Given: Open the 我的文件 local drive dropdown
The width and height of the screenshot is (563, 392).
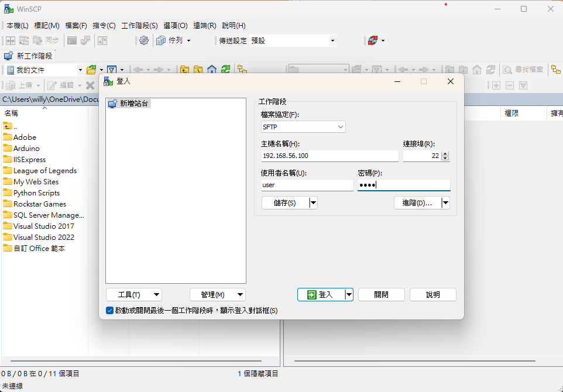Looking at the screenshot, I should (80, 70).
